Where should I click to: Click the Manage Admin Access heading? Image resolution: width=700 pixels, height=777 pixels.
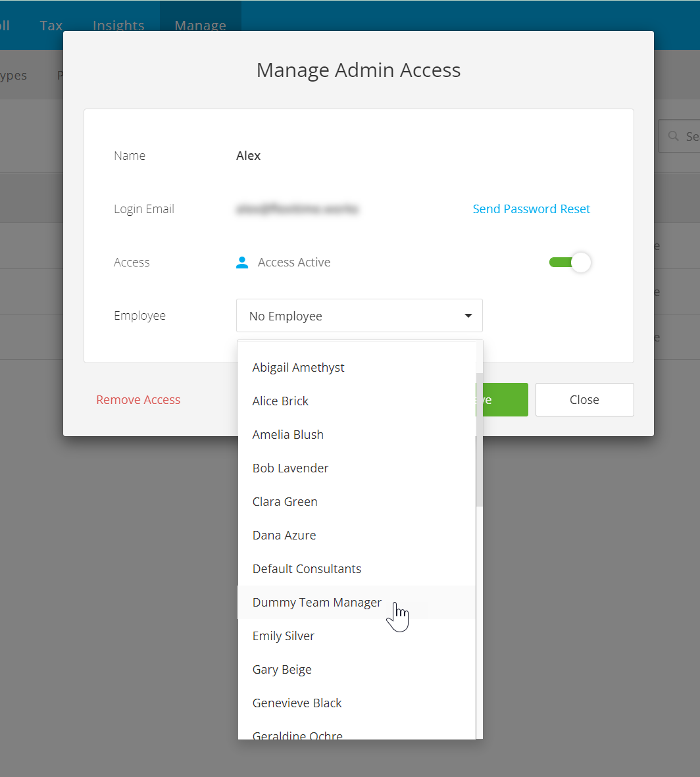(358, 70)
